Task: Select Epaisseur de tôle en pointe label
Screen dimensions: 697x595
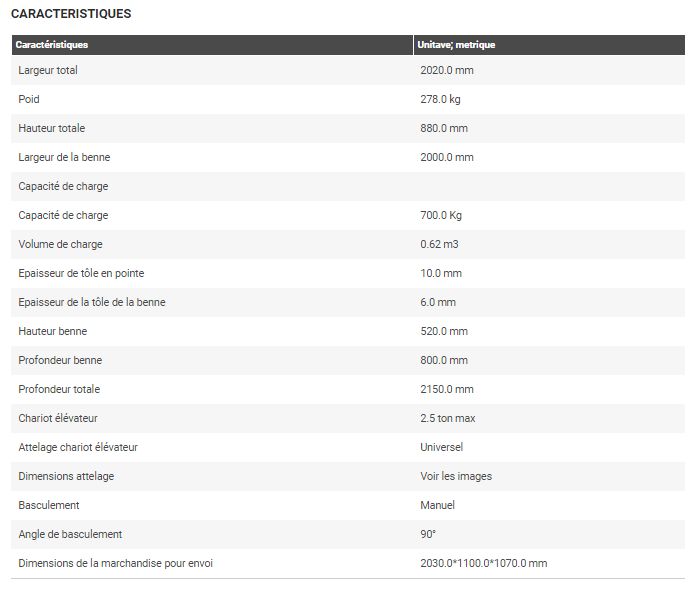Action: (x=88, y=273)
